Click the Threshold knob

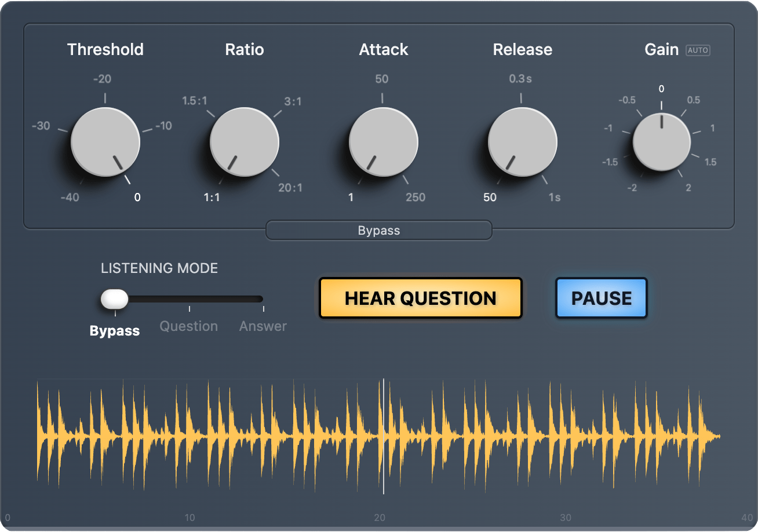pyautogui.click(x=105, y=142)
